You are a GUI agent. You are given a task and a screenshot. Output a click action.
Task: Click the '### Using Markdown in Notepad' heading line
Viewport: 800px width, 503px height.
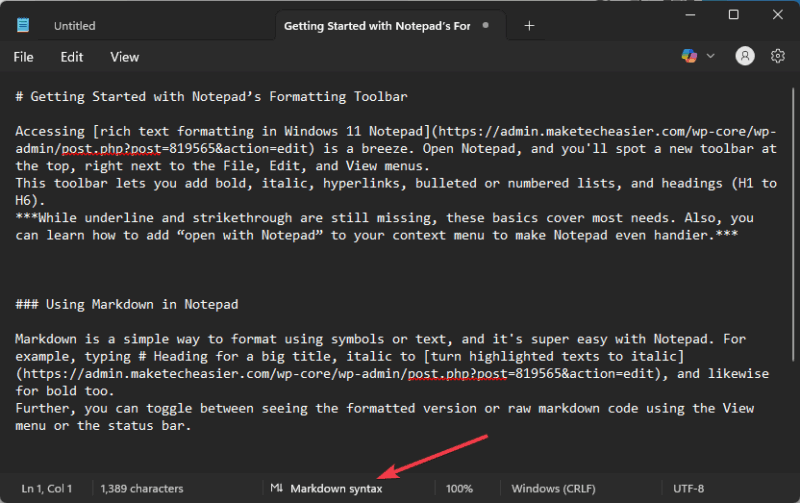coord(127,305)
